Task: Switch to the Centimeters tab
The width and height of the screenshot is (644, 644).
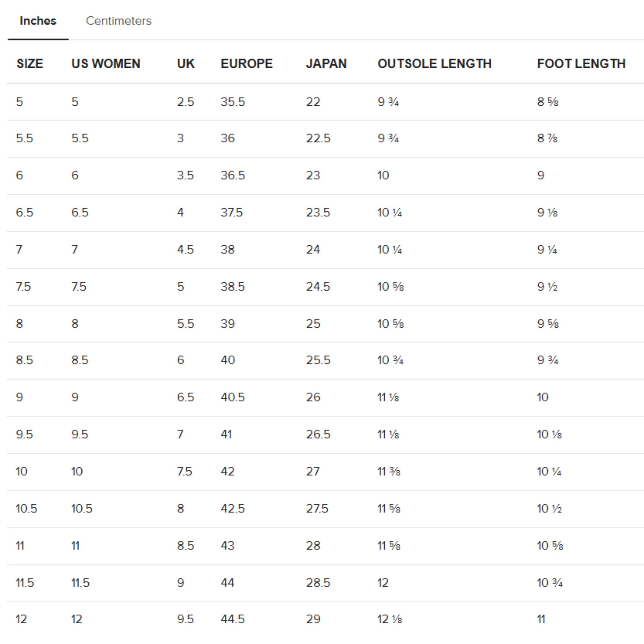Action: 119,21
